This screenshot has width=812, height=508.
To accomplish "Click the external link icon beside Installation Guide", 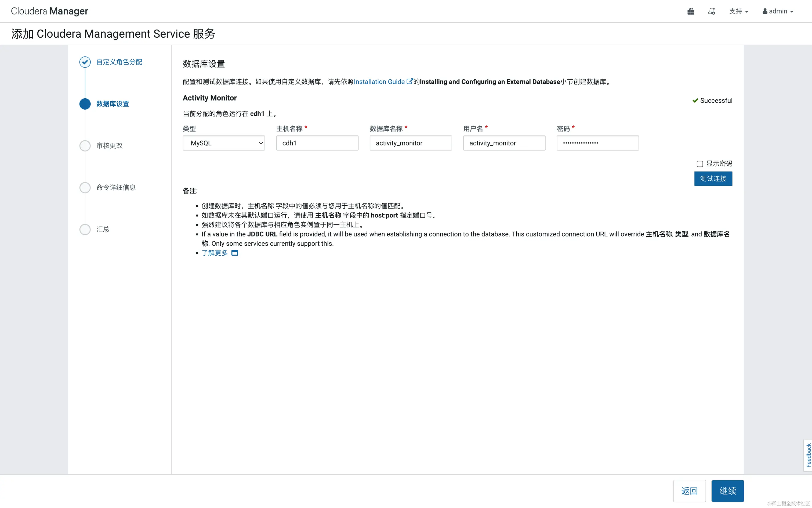I will [x=409, y=81].
